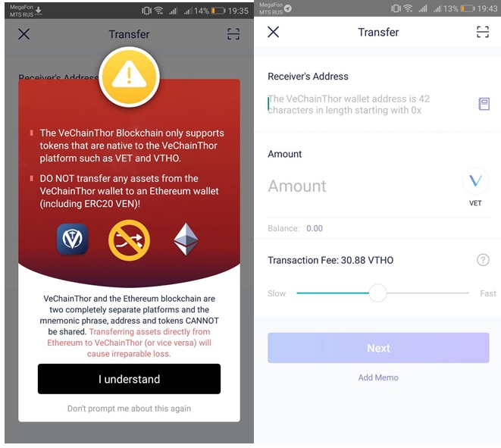Tap the no-transfer prohibited icon
This screenshot has width=501, height=448.
click(x=129, y=240)
